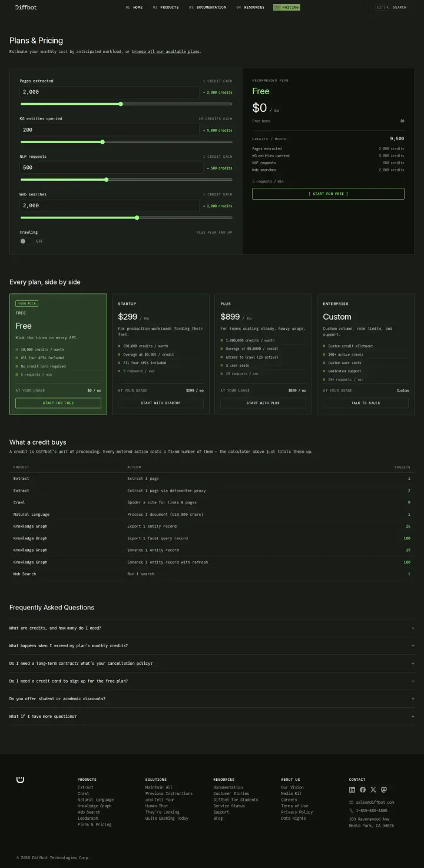Click Start for Free in recommended plan panel
424x868 pixels.
(x=328, y=194)
